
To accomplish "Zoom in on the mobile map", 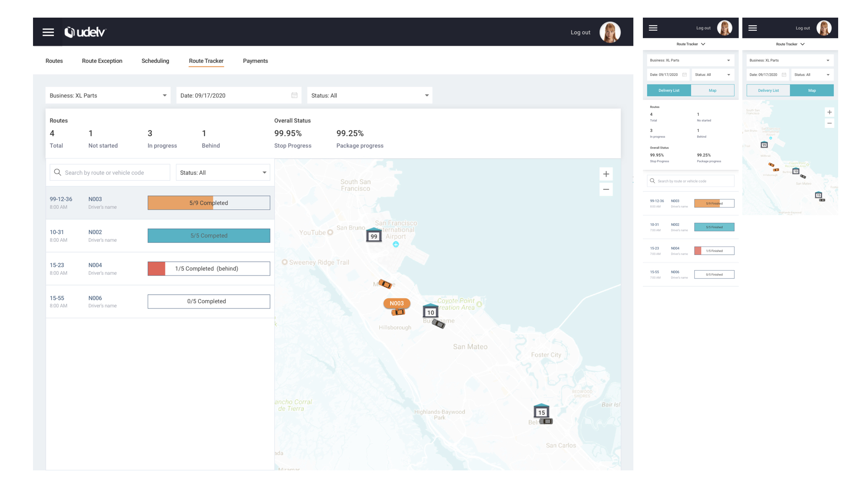I will click(829, 112).
